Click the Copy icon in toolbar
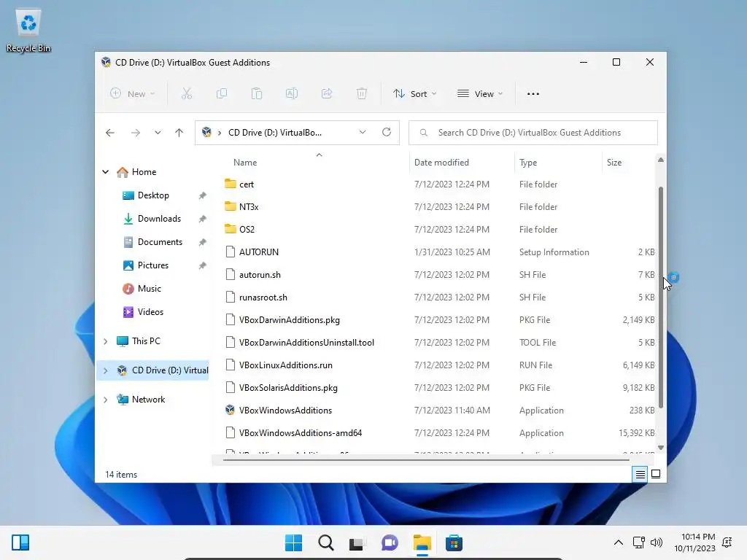Image resolution: width=747 pixels, height=560 pixels. point(222,94)
